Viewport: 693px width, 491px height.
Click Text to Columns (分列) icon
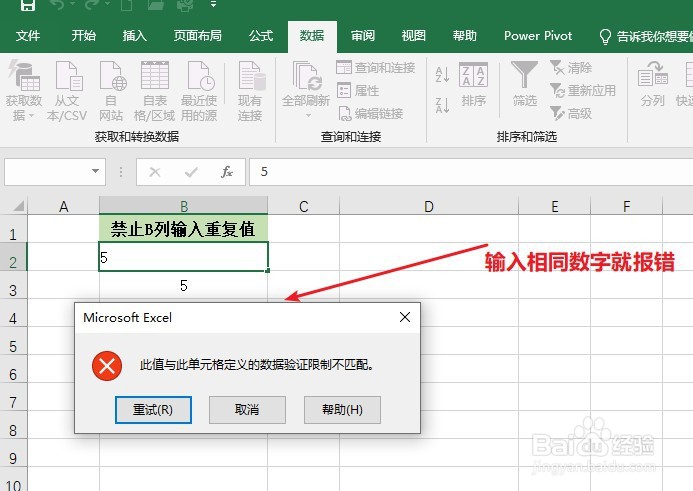[x=653, y=75]
